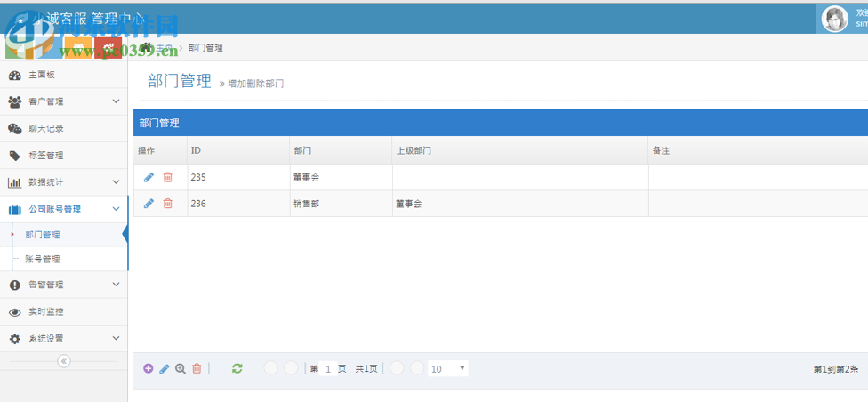Expand the 系统设置 menu chevron
The image size is (868, 402).
click(116, 338)
